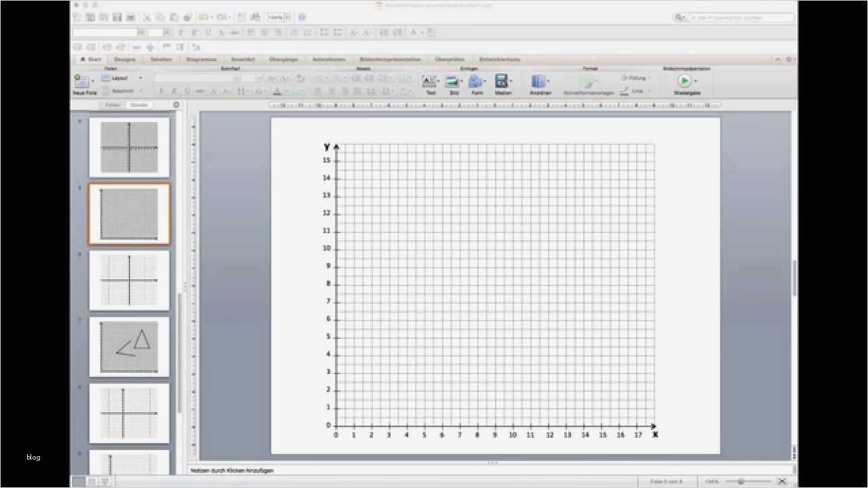This screenshot has height=488, width=868.
Task: Open the Anordnen arrange tool
Action: [539, 81]
